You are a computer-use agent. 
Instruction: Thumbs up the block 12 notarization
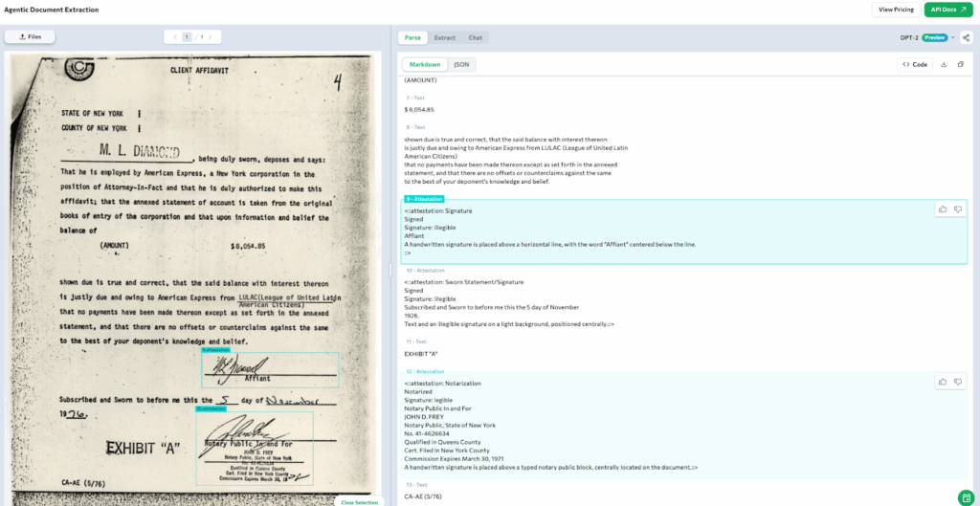(x=943, y=382)
